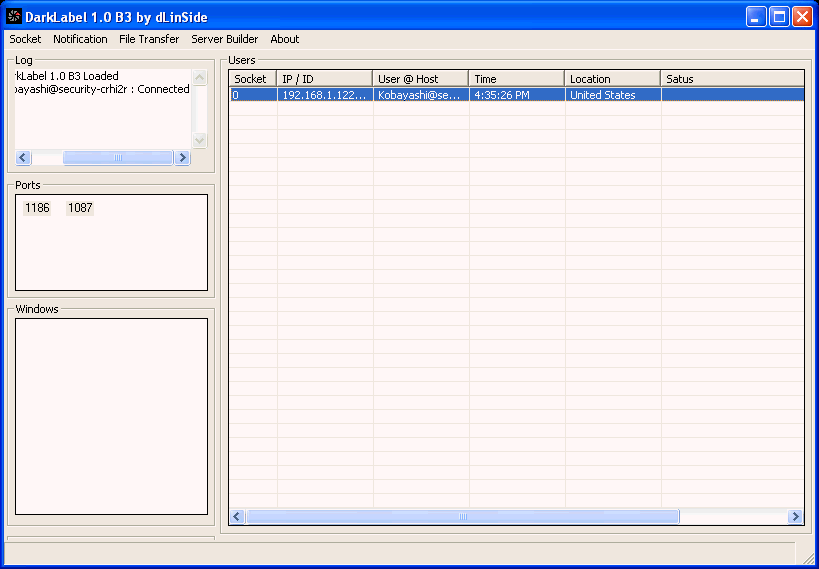Screen dimensions: 819x569
Task: Open the Socket menu
Action: click(x=26, y=39)
